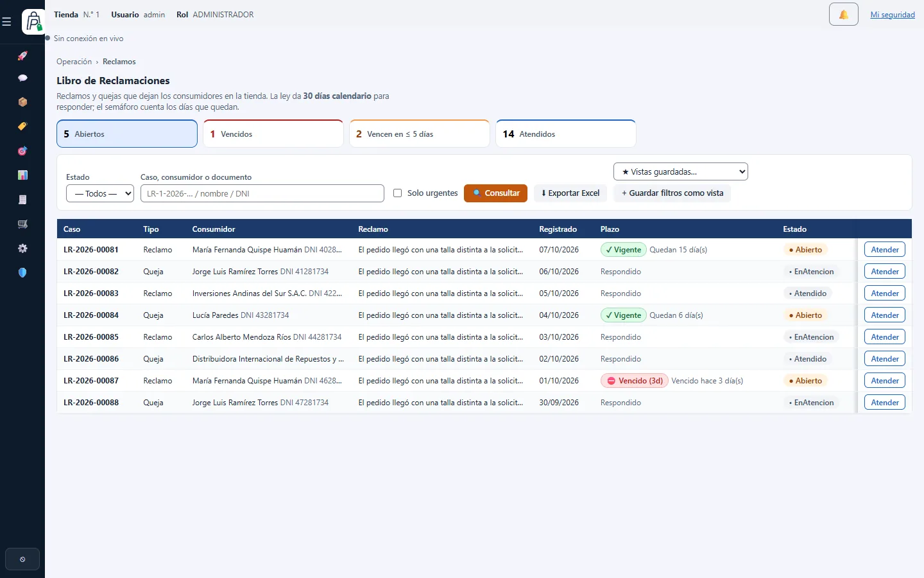Screen dimensions: 924x578
Task: Click the Plazo column header
Action: pyautogui.click(x=610, y=229)
